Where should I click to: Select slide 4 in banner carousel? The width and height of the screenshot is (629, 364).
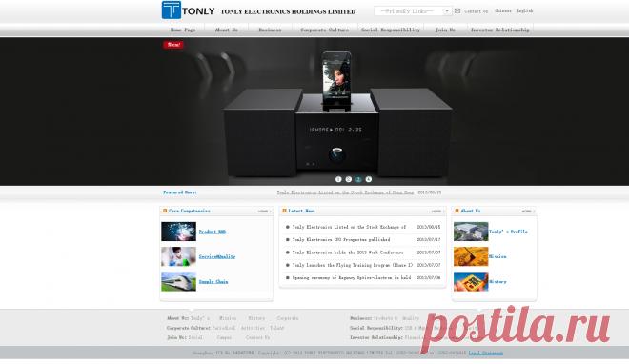(369, 179)
